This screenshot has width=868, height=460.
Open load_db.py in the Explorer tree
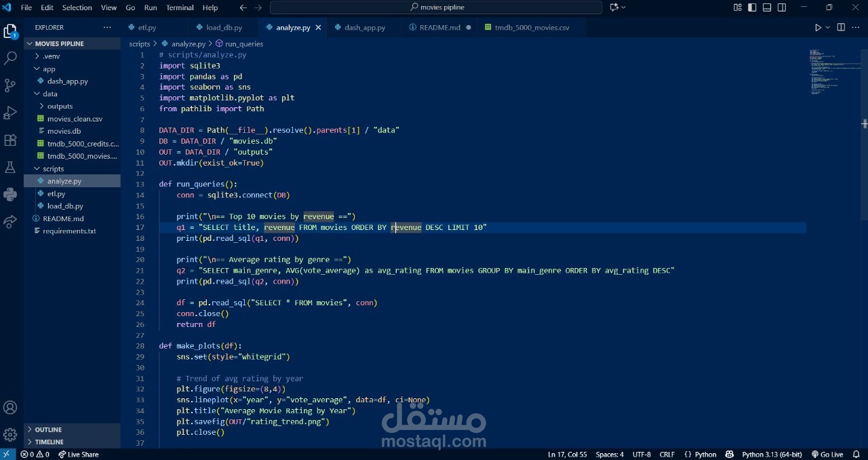72,206
